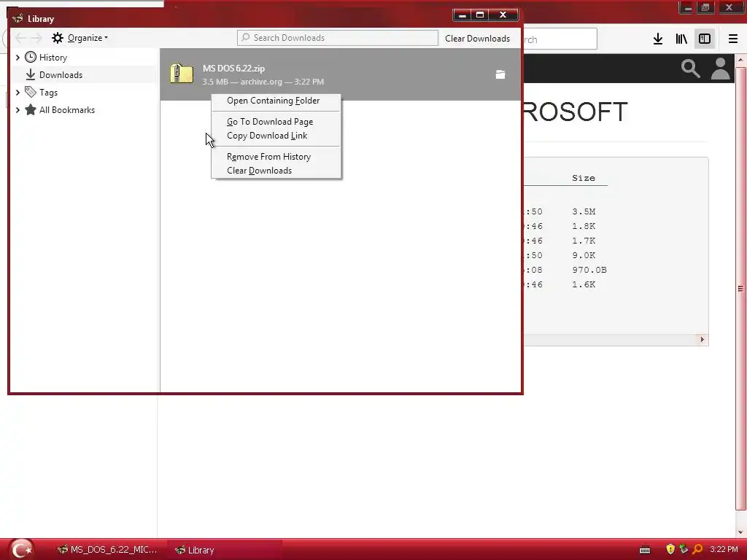Switch to Library taskbar button

[224, 550]
